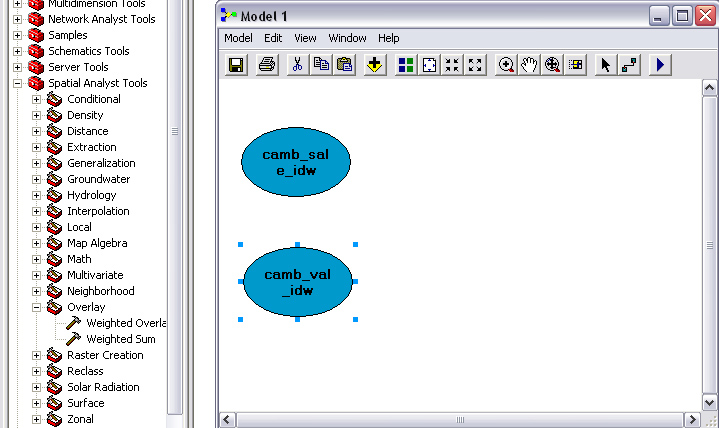Click the horizontal scroll left arrow

[x=227, y=420]
